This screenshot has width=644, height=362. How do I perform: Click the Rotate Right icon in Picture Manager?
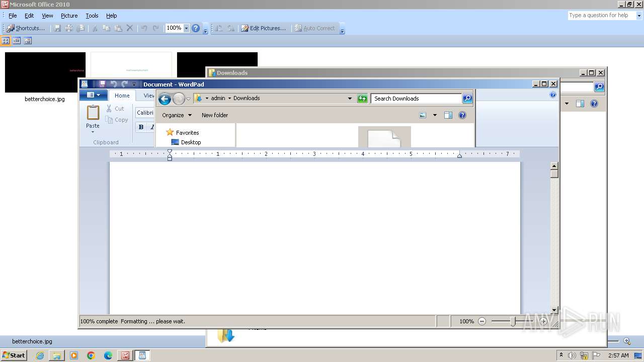coord(230,28)
